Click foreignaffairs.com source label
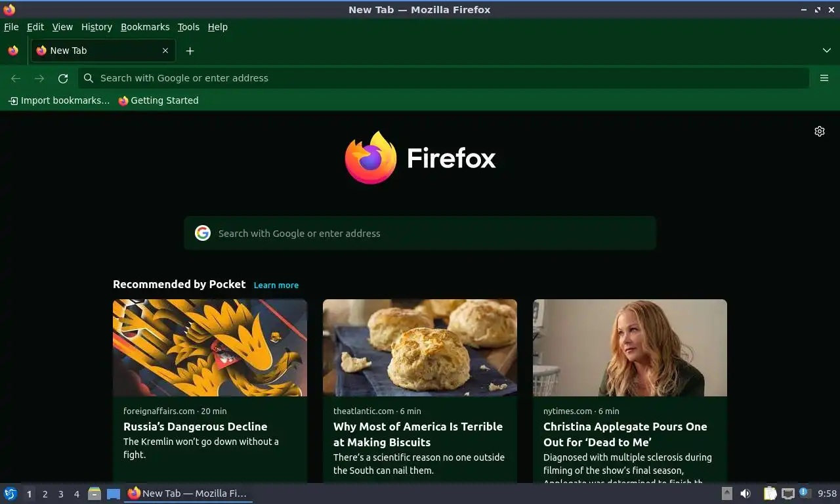This screenshot has width=840, height=504. coord(159,411)
